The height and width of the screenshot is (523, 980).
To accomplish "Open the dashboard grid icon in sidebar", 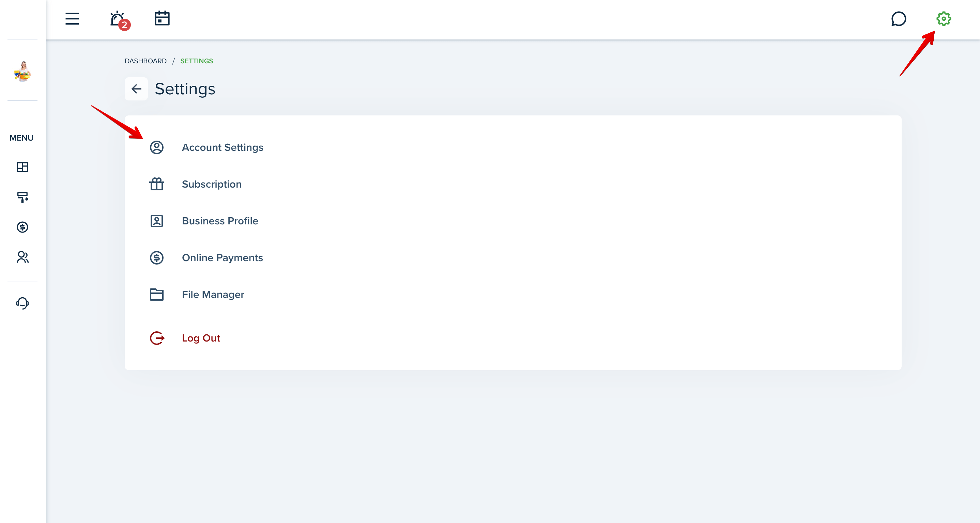I will click(22, 167).
